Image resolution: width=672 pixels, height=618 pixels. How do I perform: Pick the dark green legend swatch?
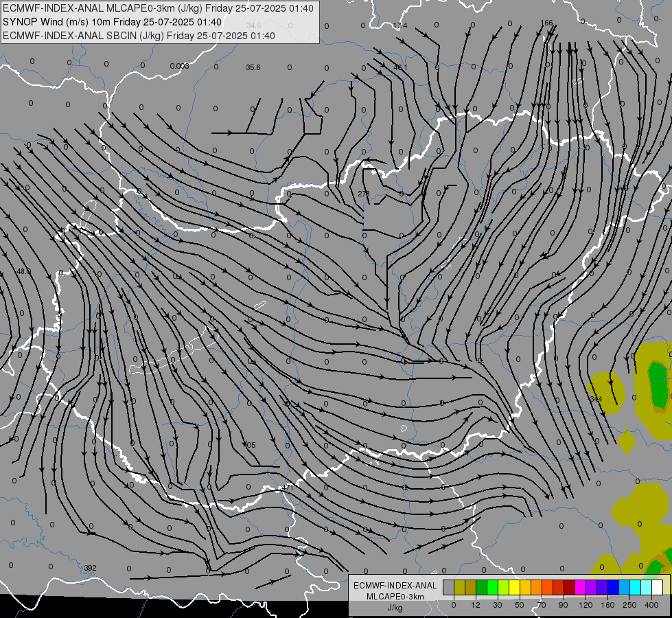click(482, 587)
